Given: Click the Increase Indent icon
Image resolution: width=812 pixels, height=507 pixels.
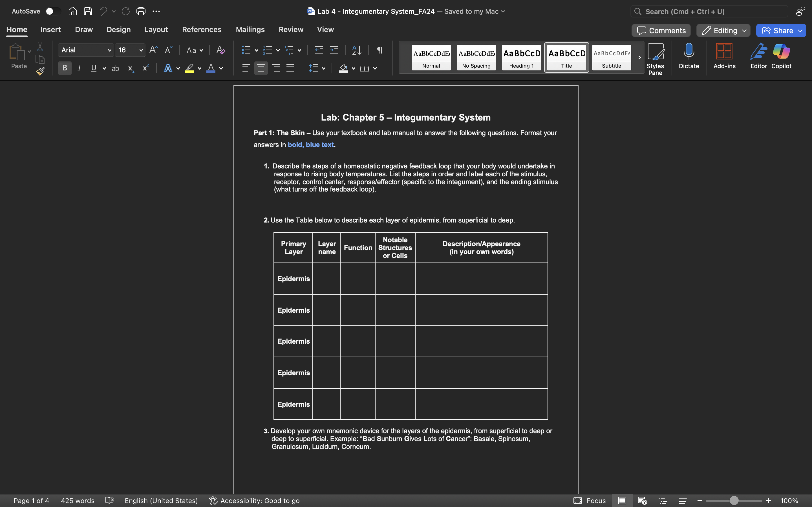Looking at the screenshot, I should click(x=334, y=50).
